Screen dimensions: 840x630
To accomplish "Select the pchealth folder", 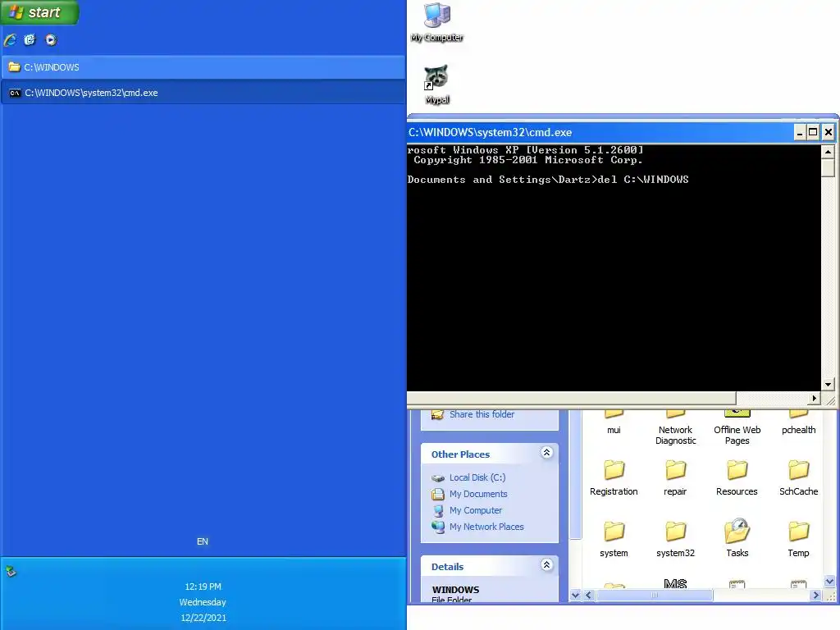I will (x=798, y=422).
